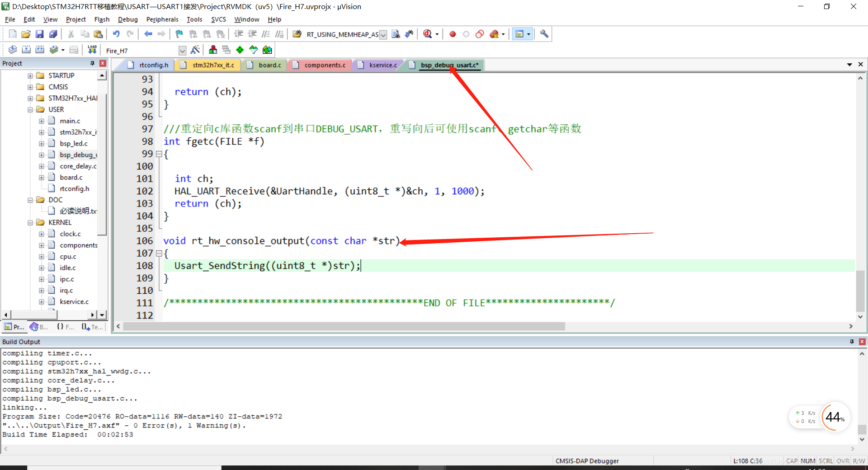Close the active editor tab with the X
Image resolution: width=868 pixels, height=470 pixels.
click(x=860, y=65)
